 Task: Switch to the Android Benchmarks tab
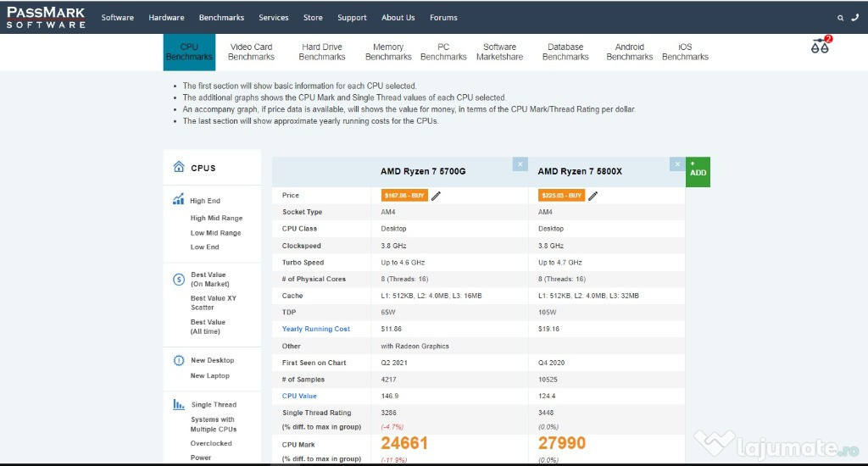pos(630,52)
